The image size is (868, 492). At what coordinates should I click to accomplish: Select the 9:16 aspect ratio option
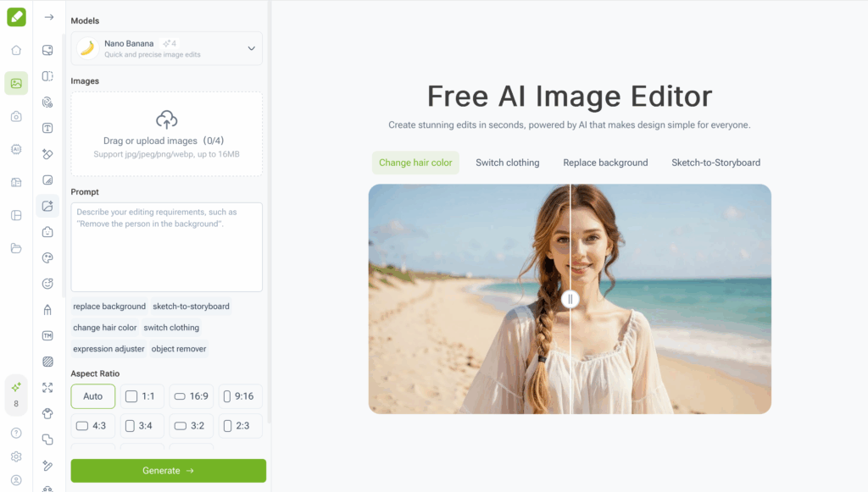(x=240, y=395)
